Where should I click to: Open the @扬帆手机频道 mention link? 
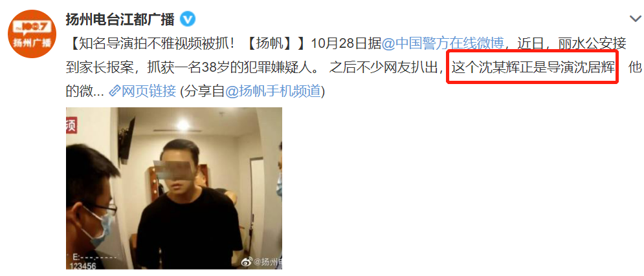click(x=272, y=91)
